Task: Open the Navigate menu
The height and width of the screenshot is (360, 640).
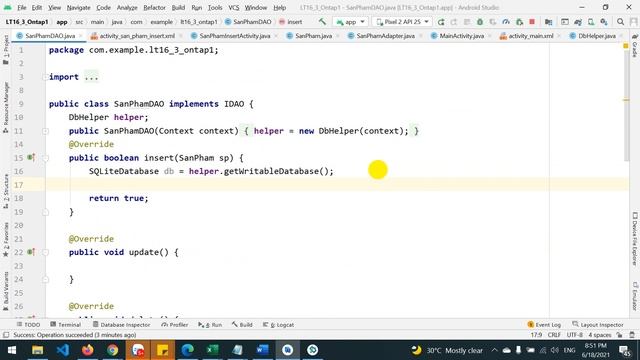Action: 78,7
